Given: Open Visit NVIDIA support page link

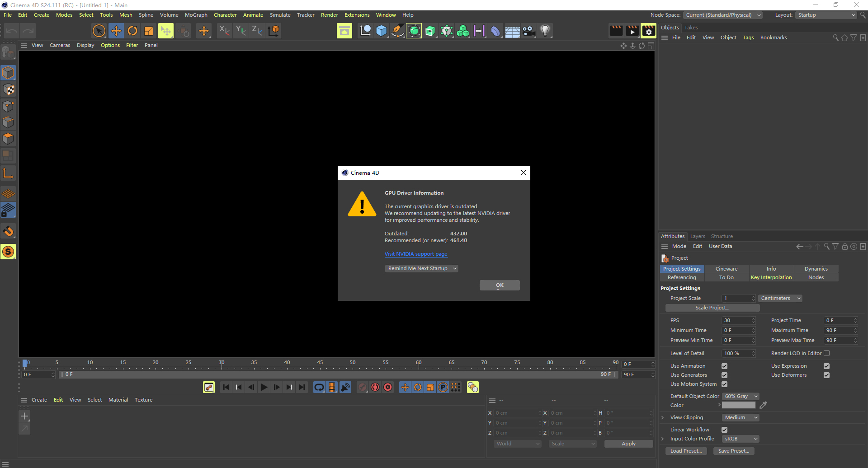Looking at the screenshot, I should [416, 254].
